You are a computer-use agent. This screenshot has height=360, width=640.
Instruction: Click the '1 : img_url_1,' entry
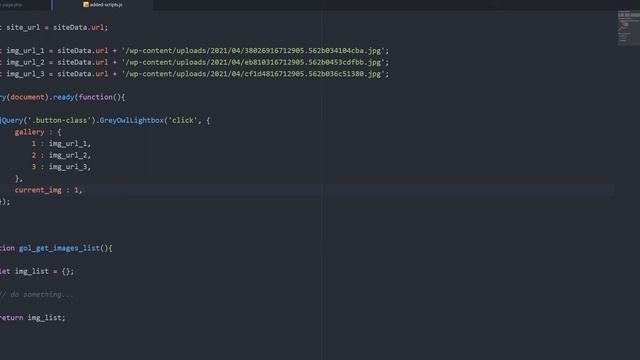point(61,144)
